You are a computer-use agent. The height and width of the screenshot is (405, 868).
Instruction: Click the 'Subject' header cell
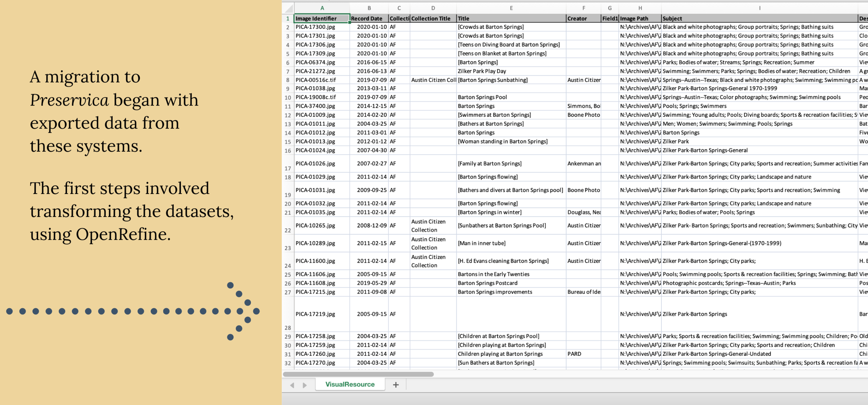pyautogui.click(x=759, y=18)
